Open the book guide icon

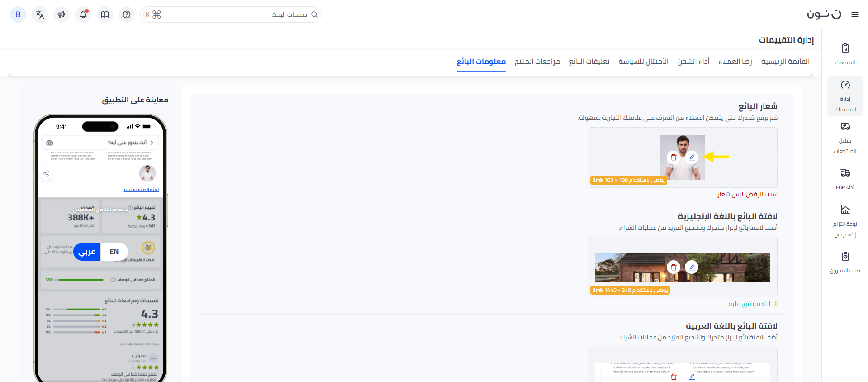pos(105,14)
